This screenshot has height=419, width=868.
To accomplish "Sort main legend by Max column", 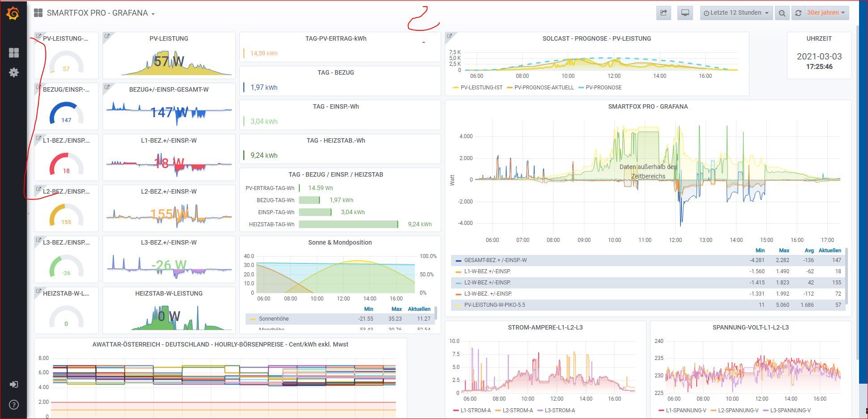I will click(x=784, y=250).
